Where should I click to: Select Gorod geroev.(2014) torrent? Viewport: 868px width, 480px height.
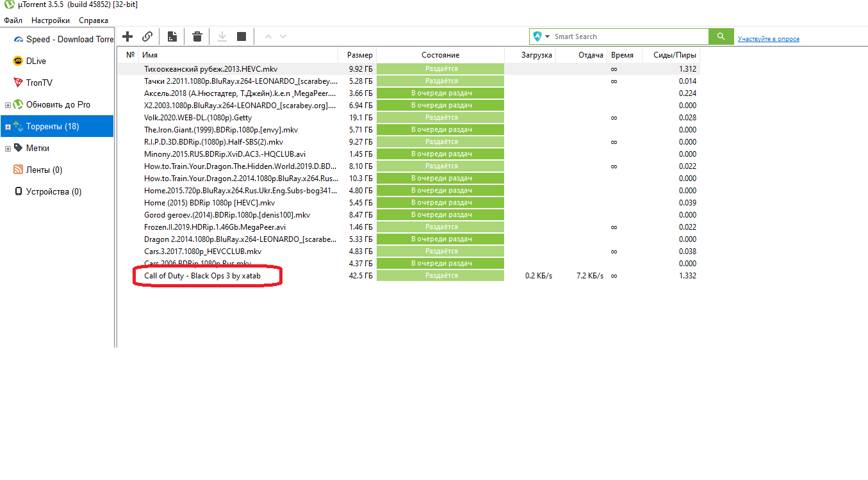point(227,214)
